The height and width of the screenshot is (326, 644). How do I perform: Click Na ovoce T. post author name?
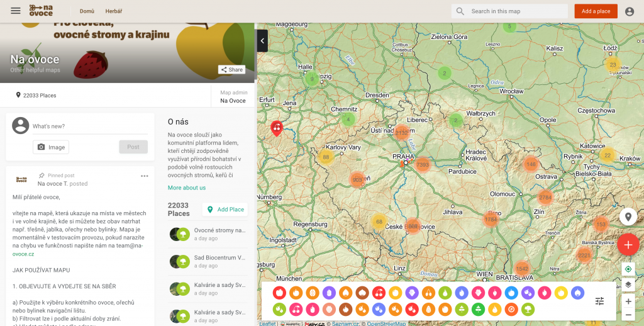pyautogui.click(x=53, y=184)
